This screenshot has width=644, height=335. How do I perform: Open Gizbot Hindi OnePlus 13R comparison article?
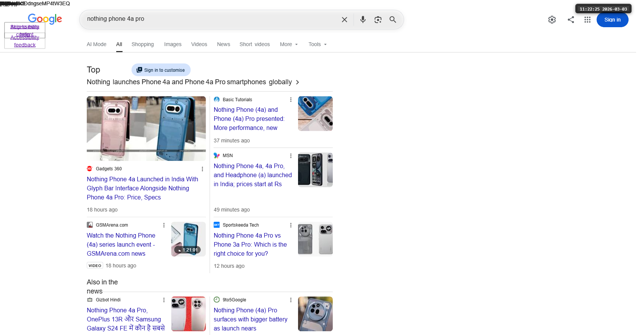click(x=126, y=320)
